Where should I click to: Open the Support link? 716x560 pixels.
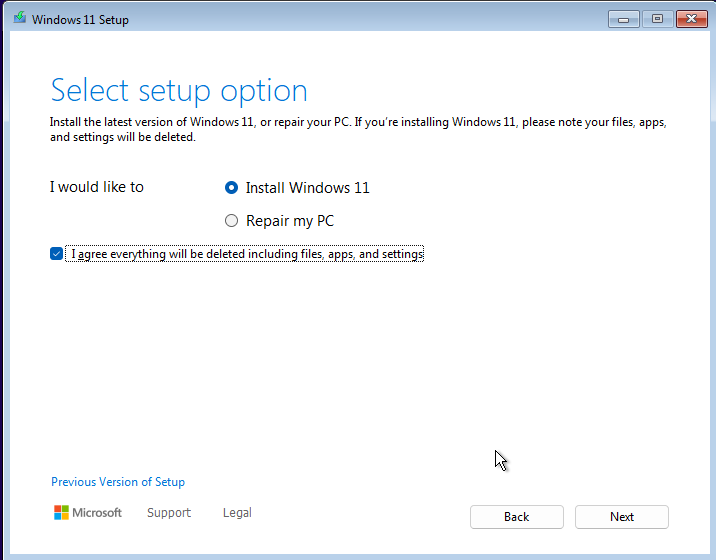[x=168, y=513]
